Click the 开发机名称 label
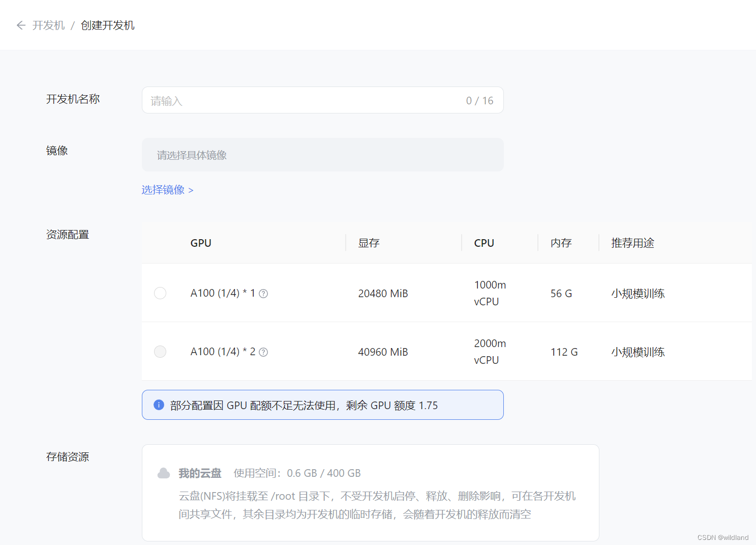 point(73,99)
